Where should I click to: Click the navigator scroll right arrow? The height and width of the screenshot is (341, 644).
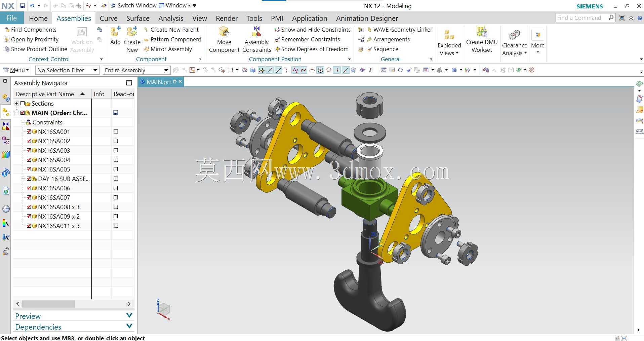pos(129,304)
